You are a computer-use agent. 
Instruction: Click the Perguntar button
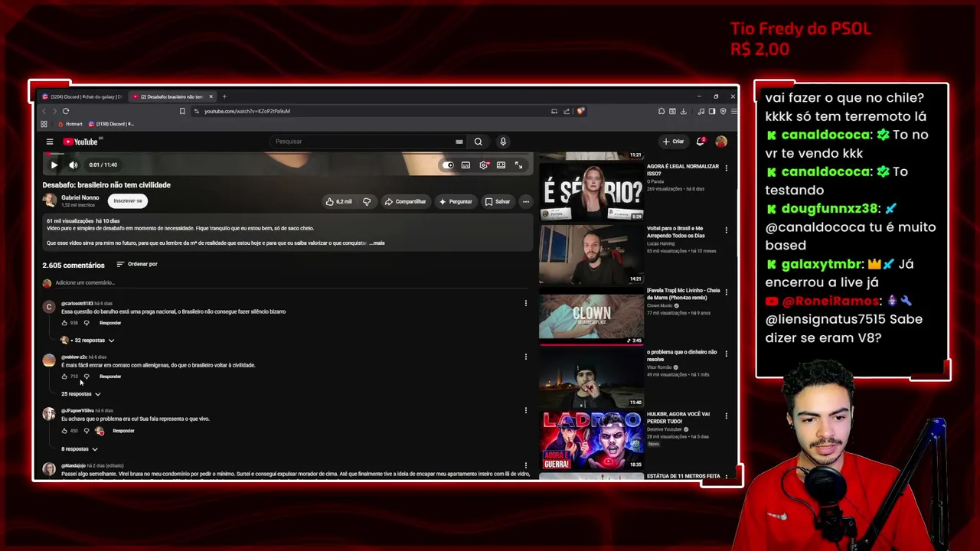click(456, 201)
